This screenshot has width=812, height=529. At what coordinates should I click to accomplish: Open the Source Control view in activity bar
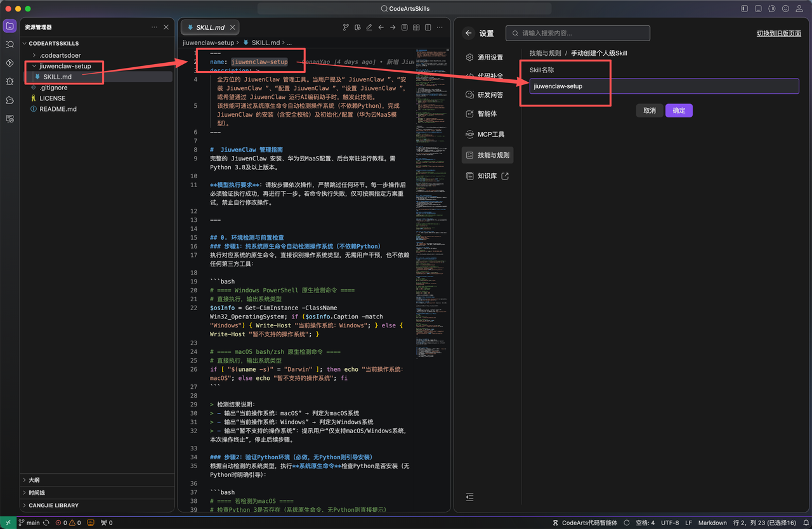(x=10, y=63)
